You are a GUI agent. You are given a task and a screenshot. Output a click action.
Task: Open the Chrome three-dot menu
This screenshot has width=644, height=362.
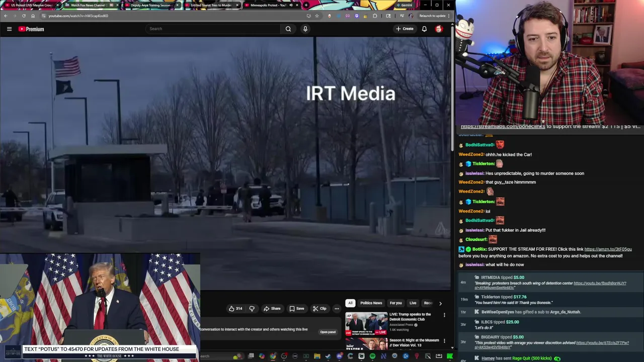pyautogui.click(x=449, y=16)
